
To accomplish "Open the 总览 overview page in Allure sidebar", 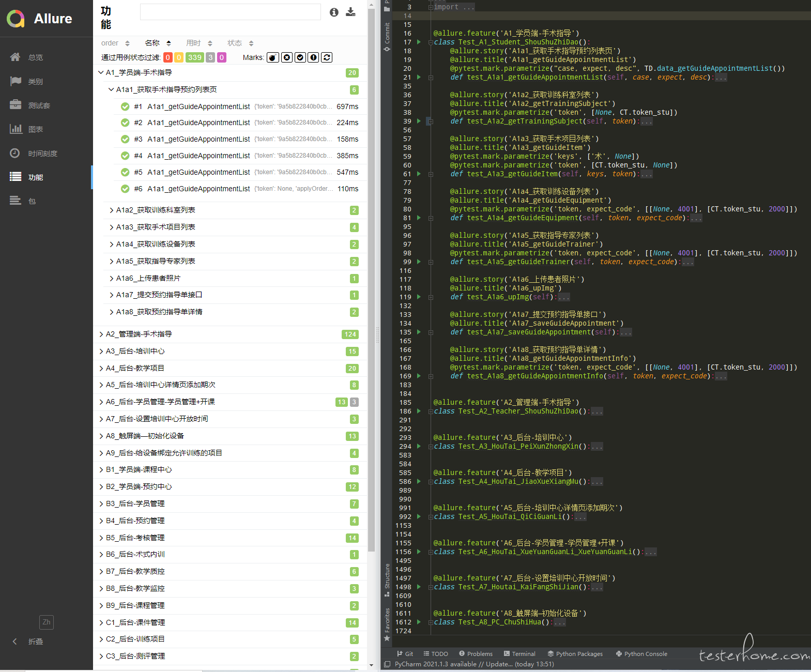I will (35, 57).
